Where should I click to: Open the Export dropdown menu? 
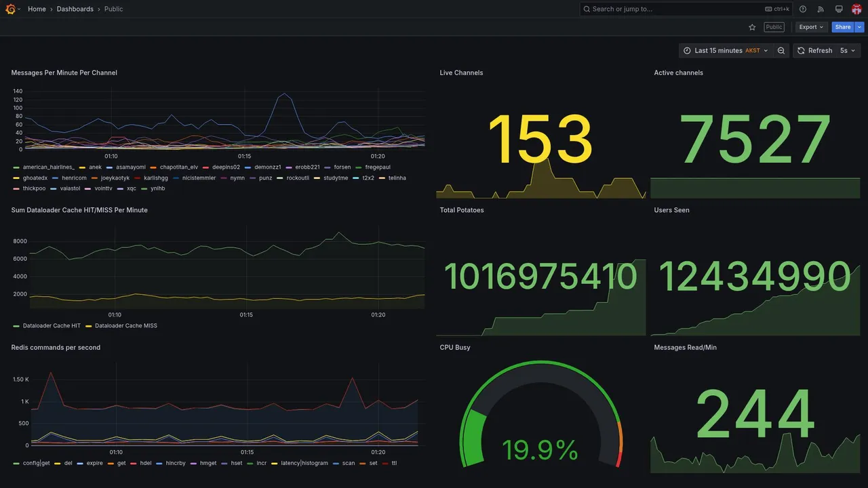[811, 27]
